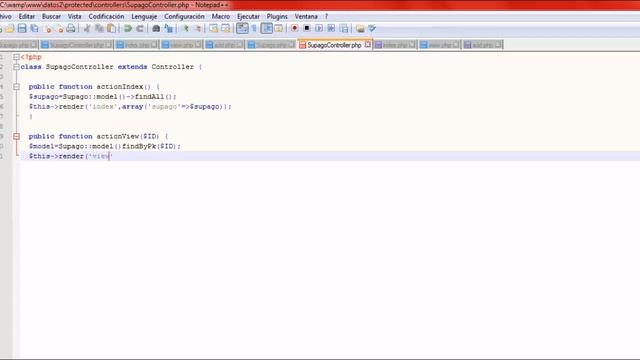Click the 'array' keyword in the render line

[x=132, y=107]
